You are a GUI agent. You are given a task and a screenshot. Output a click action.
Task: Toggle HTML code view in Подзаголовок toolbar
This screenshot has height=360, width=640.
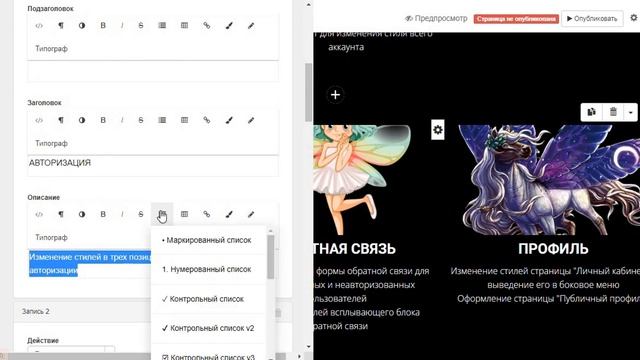(x=39, y=26)
